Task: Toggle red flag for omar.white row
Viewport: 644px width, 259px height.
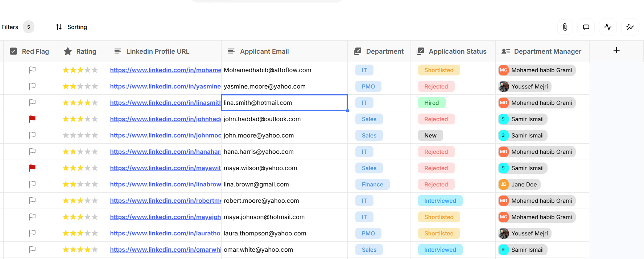Action: tap(32, 249)
